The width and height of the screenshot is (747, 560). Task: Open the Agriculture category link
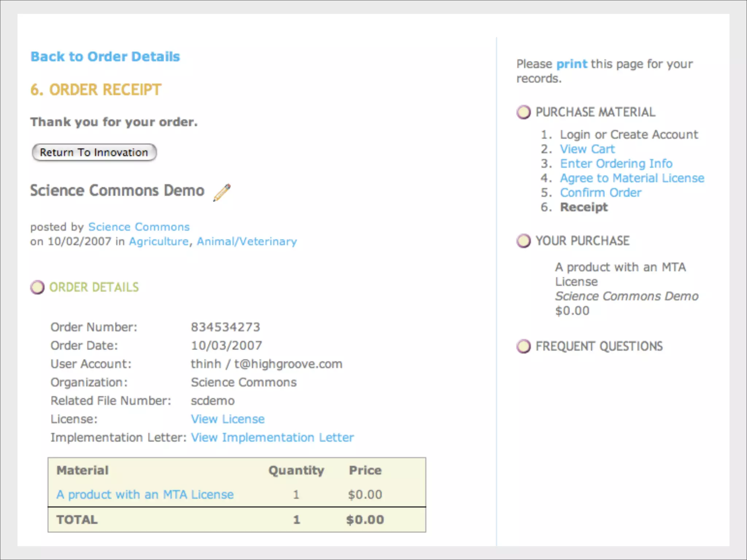(x=159, y=241)
